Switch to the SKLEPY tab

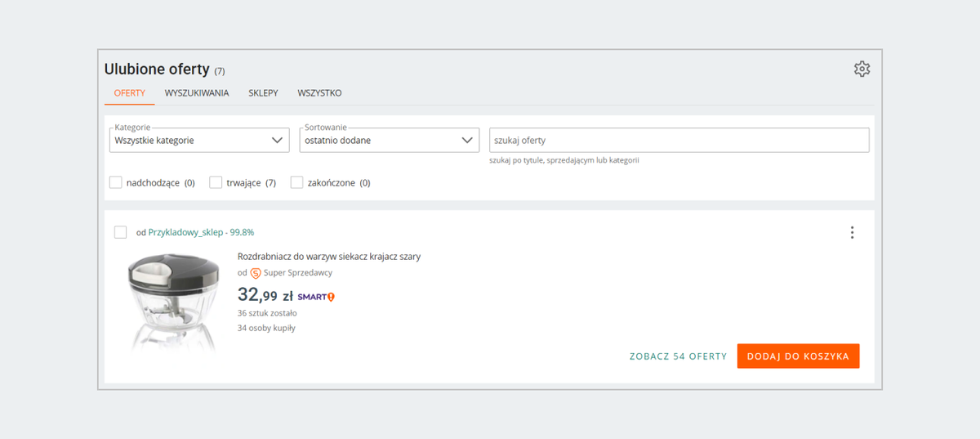point(263,93)
